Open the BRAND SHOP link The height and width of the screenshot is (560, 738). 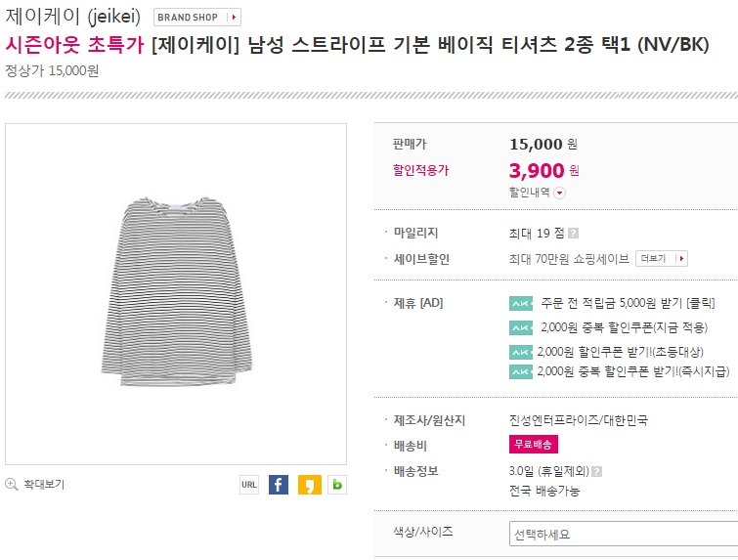click(197, 18)
